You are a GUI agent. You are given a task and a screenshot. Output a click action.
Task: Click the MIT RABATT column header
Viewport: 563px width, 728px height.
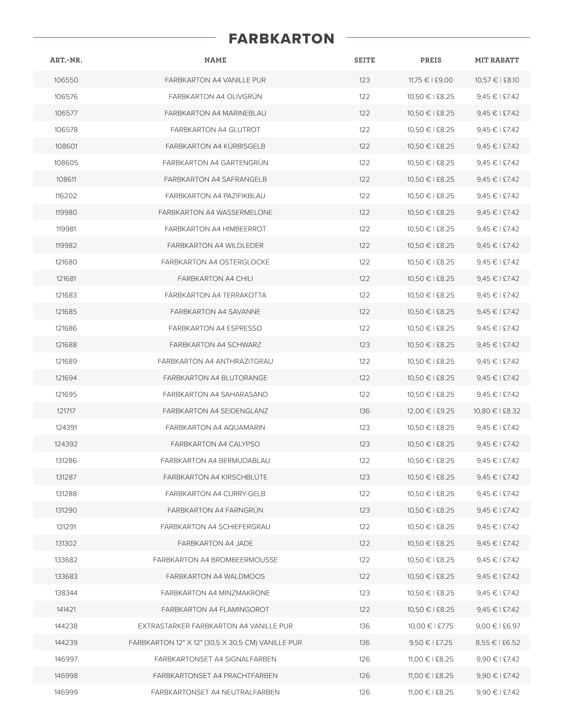click(x=497, y=60)
